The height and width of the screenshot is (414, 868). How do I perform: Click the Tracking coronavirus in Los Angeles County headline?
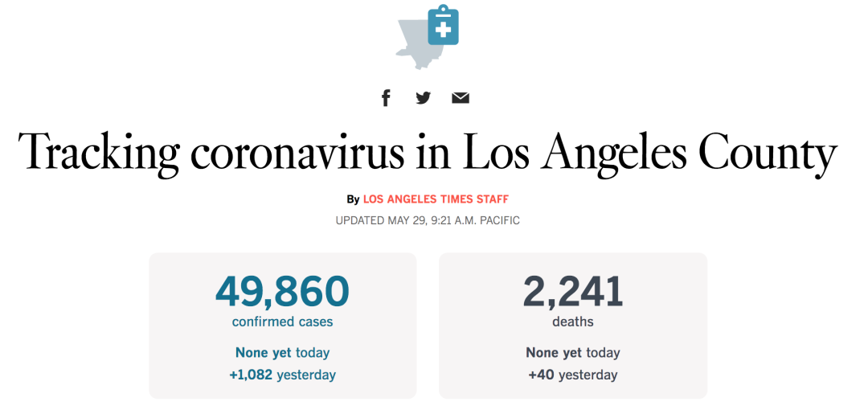(x=428, y=151)
